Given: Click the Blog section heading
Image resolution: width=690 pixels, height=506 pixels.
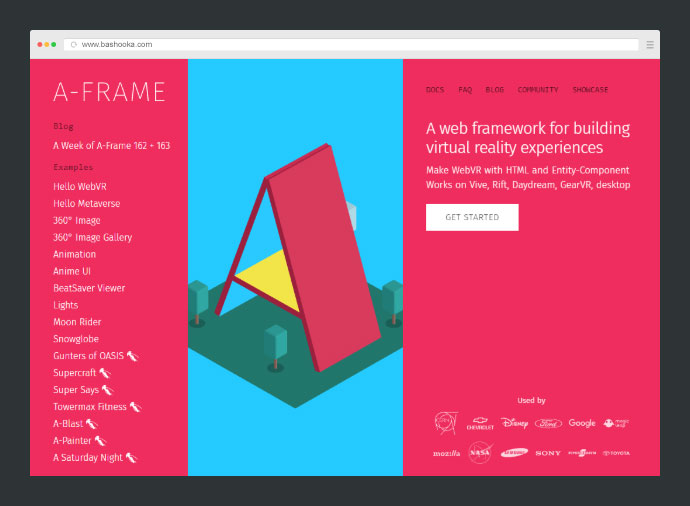Looking at the screenshot, I should tap(63, 127).
